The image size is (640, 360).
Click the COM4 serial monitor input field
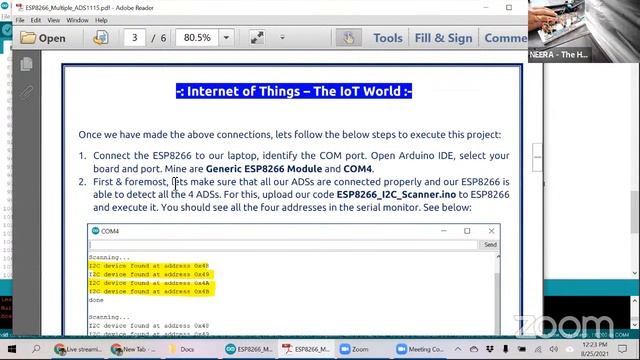(283, 244)
